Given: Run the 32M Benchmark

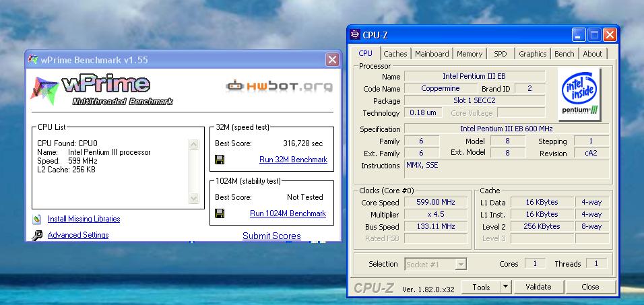Looking at the screenshot, I should (x=293, y=160).
